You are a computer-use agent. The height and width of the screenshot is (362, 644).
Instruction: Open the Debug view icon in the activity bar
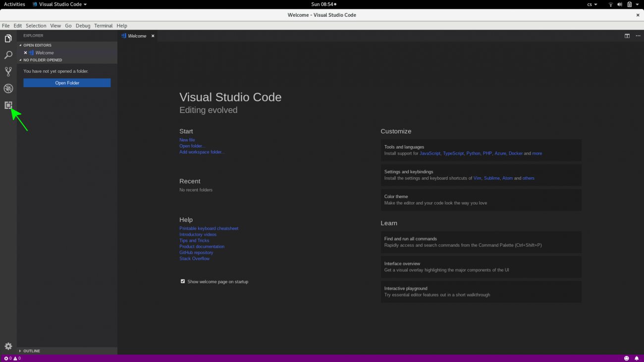point(8,89)
